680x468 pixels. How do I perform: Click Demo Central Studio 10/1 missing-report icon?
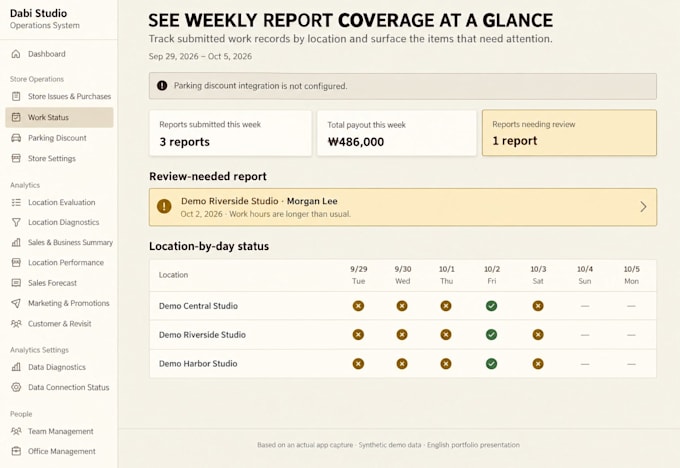[446, 306]
